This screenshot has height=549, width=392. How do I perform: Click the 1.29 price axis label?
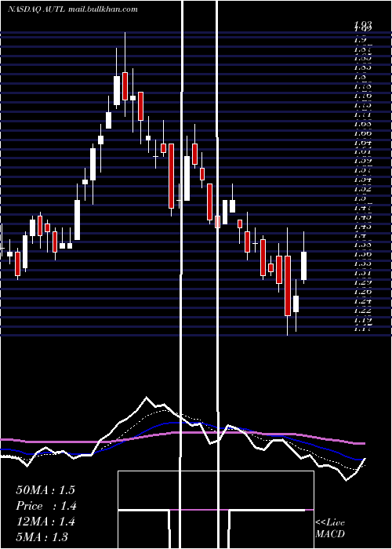[363, 282]
